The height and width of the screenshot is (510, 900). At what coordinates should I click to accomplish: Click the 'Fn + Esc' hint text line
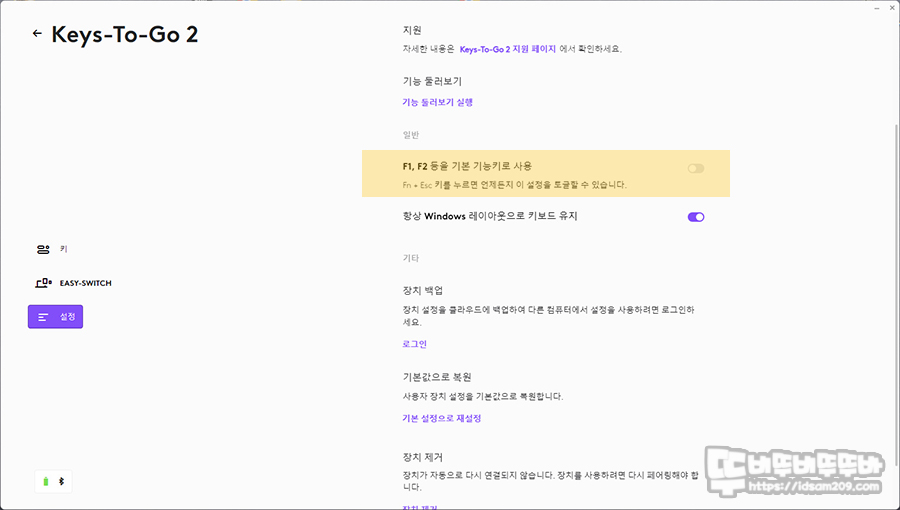(x=514, y=185)
